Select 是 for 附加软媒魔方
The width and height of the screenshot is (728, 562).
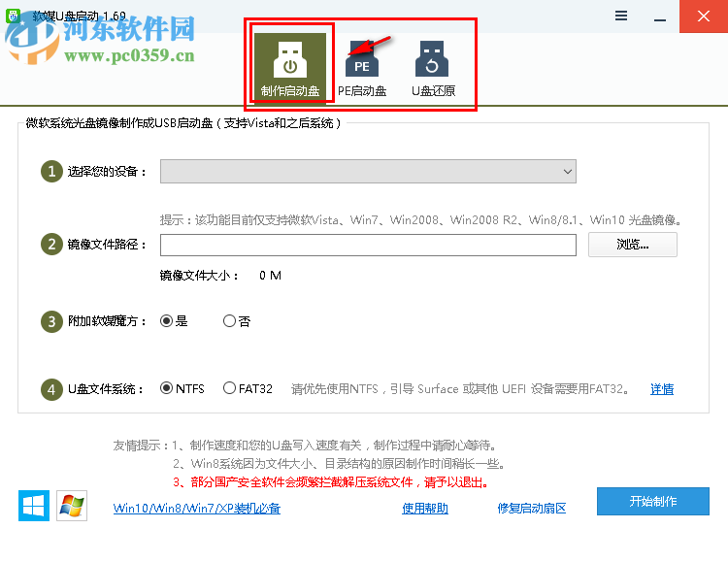pos(174,321)
